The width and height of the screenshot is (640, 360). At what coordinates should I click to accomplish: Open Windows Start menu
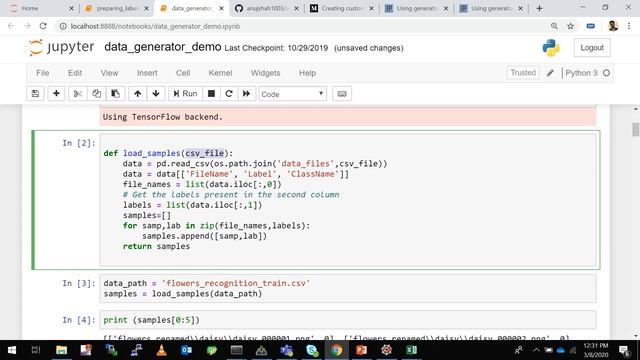tap(12, 350)
